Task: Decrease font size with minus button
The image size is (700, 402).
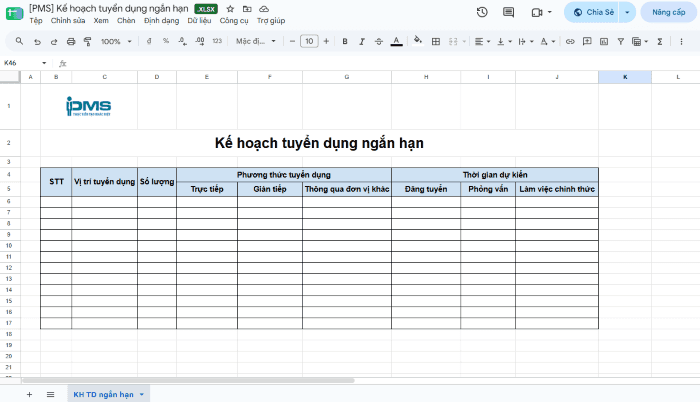Action: [292, 41]
